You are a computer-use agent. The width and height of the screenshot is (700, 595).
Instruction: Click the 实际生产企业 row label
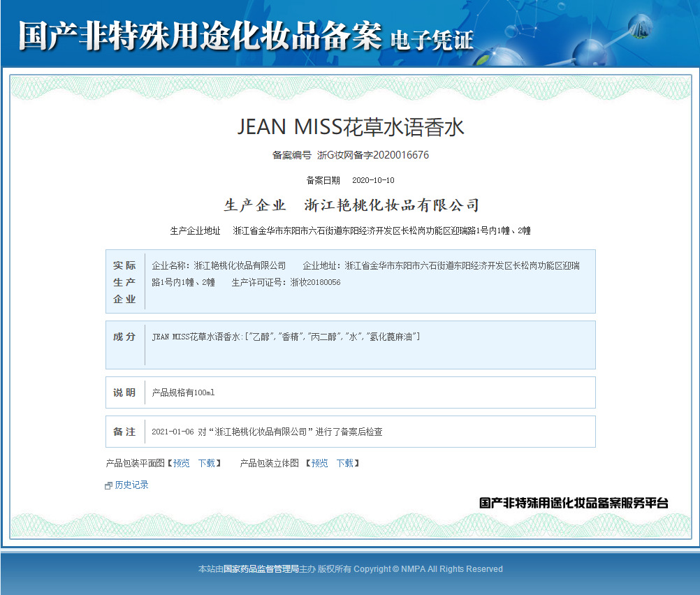[x=124, y=282]
